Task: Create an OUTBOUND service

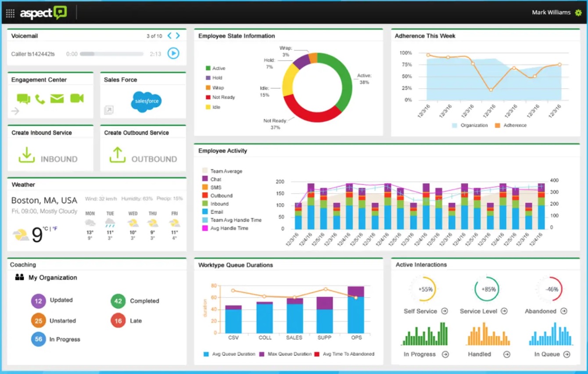Action: [143, 156]
